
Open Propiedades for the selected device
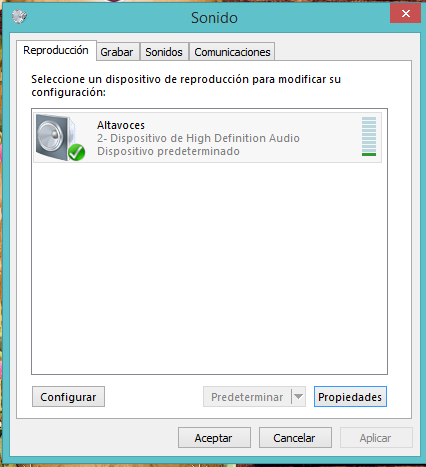tap(350, 397)
